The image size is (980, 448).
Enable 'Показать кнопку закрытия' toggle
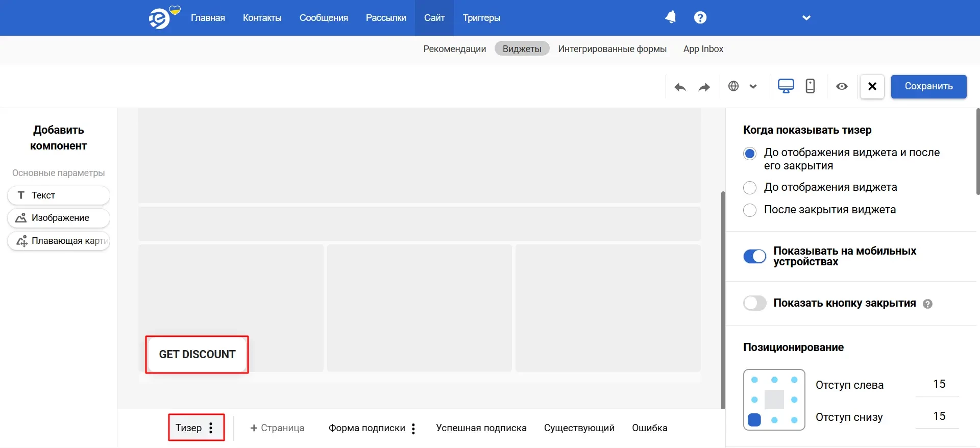tap(754, 303)
